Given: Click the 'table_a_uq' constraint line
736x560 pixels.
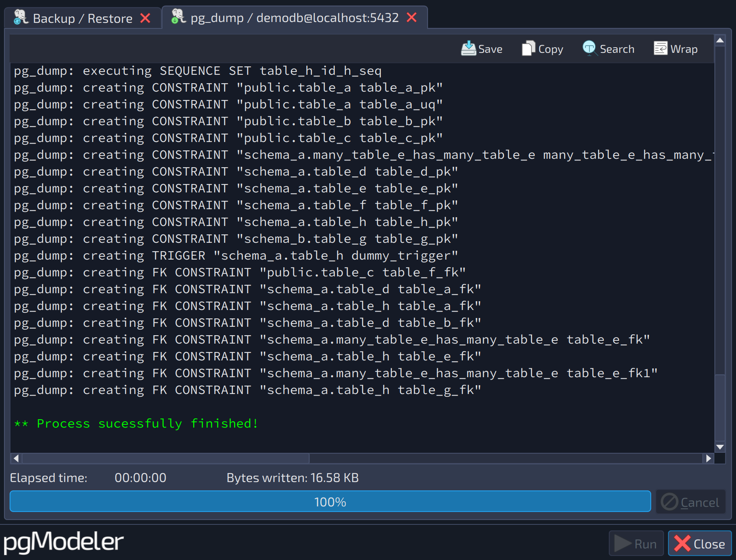Looking at the screenshot, I should pyautogui.click(x=228, y=104).
